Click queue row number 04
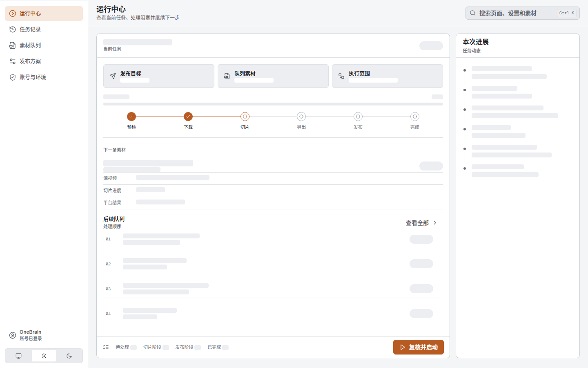 coord(108,314)
